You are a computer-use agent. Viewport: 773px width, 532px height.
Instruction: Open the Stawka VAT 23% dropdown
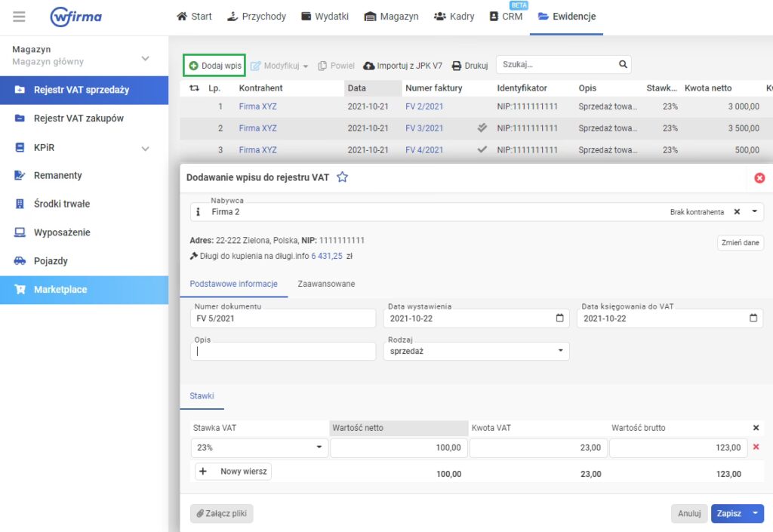[x=319, y=447]
